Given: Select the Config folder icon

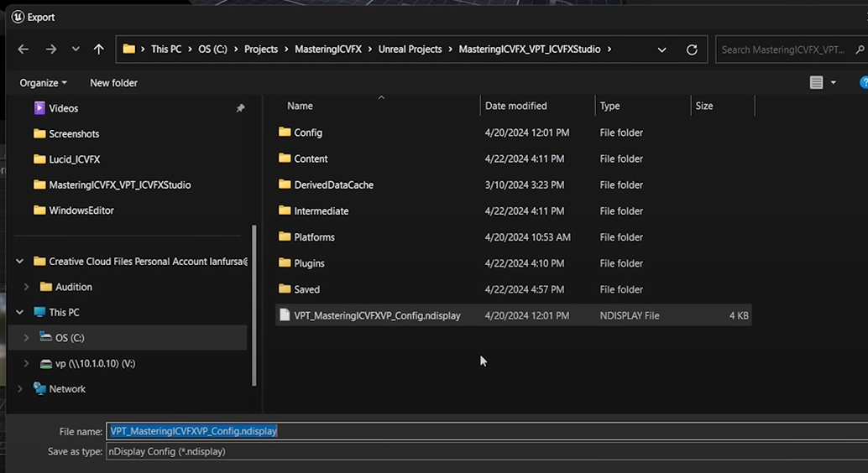Looking at the screenshot, I should click(x=285, y=133).
